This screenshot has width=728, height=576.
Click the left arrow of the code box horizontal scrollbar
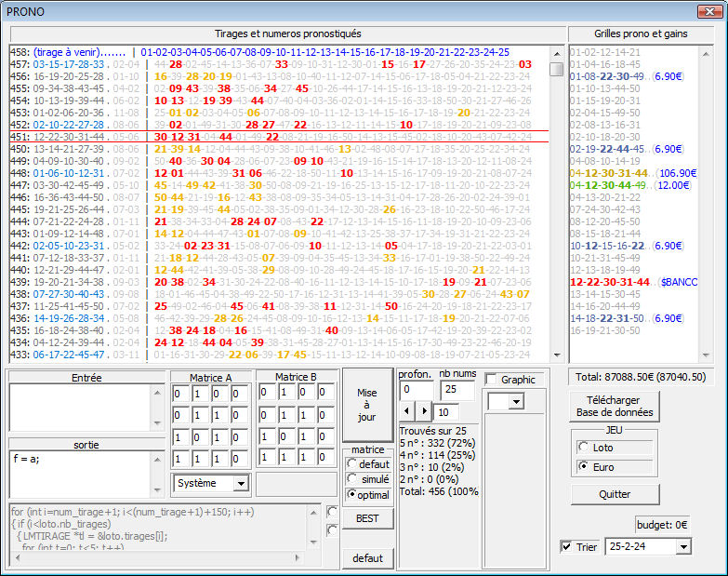click(x=17, y=557)
